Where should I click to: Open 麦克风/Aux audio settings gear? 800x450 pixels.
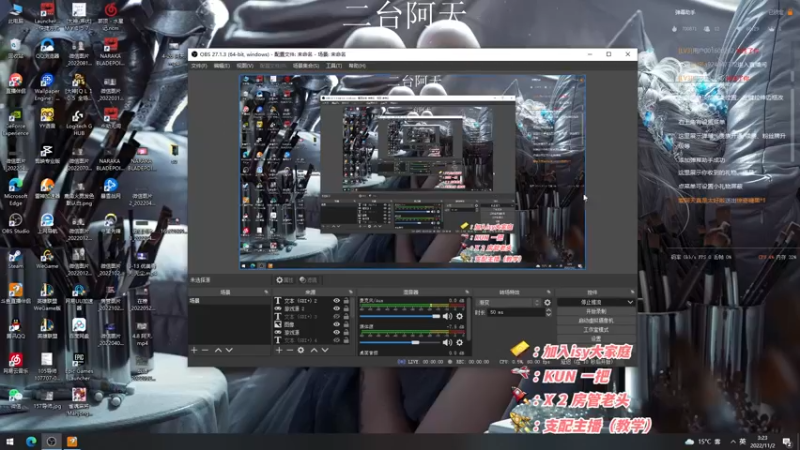point(460,316)
